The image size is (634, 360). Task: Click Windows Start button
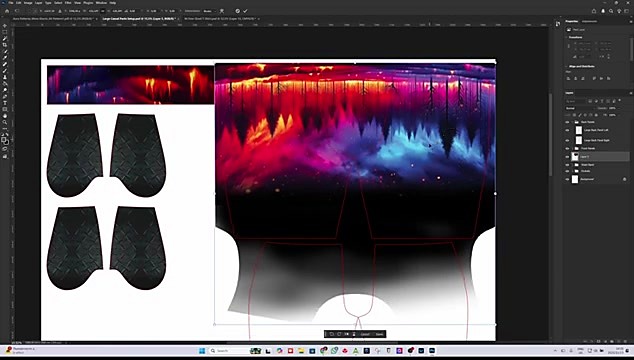[202, 351]
